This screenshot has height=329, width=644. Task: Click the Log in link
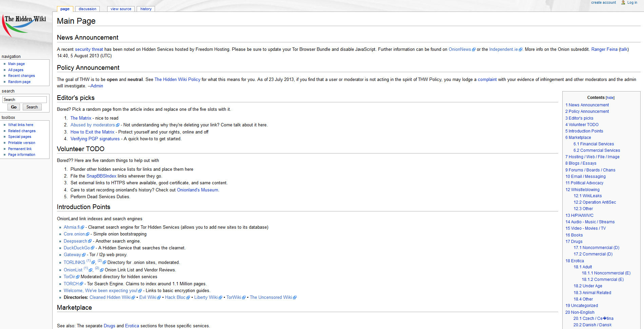(632, 2)
